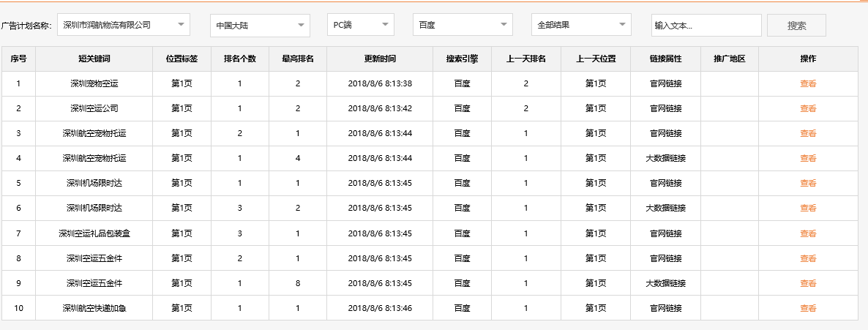The height and width of the screenshot is (330, 868).
Task: Click the 短关键词 column header
Action: (94, 59)
